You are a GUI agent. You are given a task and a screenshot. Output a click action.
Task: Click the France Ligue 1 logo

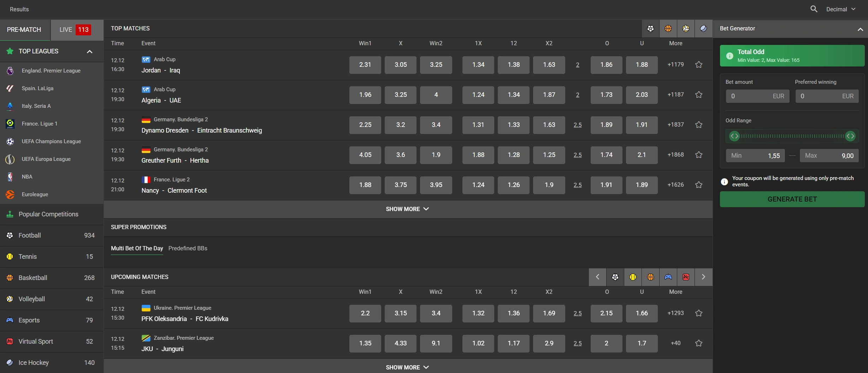[x=10, y=124]
